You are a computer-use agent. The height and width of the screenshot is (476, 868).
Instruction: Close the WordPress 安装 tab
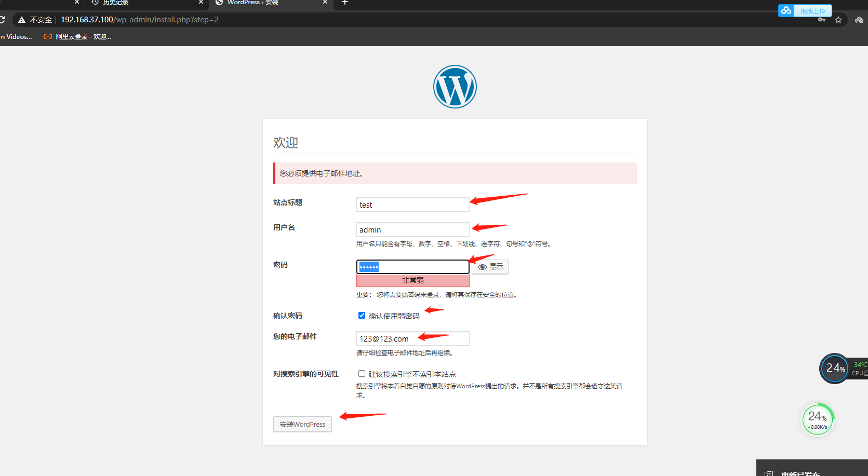tap(325, 3)
